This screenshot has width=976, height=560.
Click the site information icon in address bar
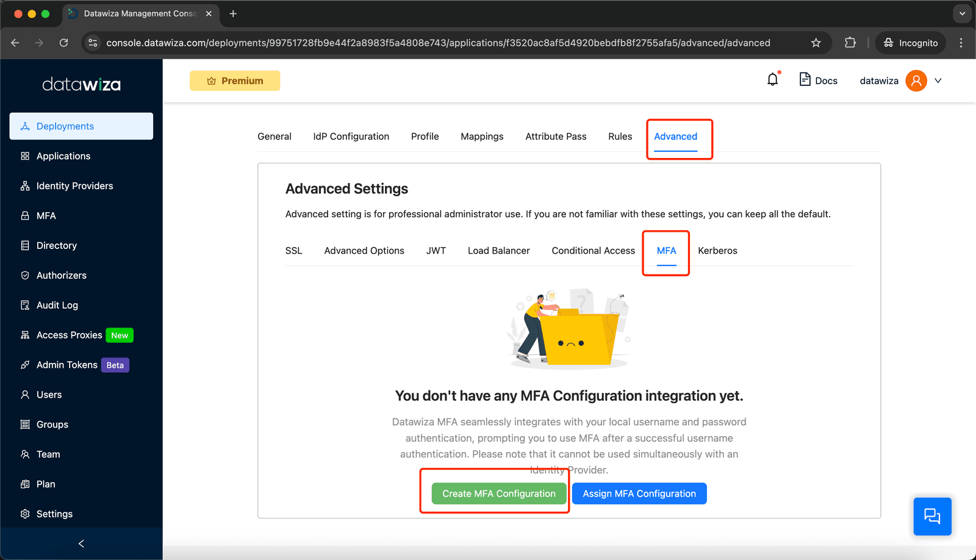coord(93,43)
